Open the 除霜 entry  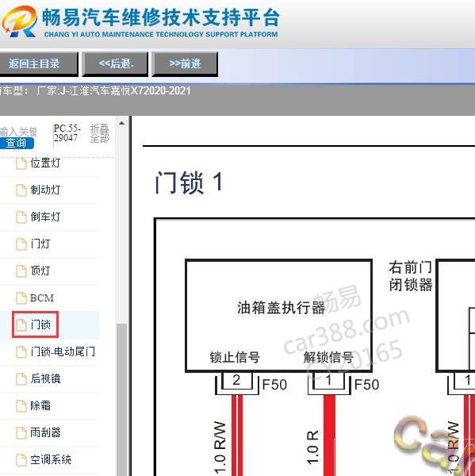(40, 406)
